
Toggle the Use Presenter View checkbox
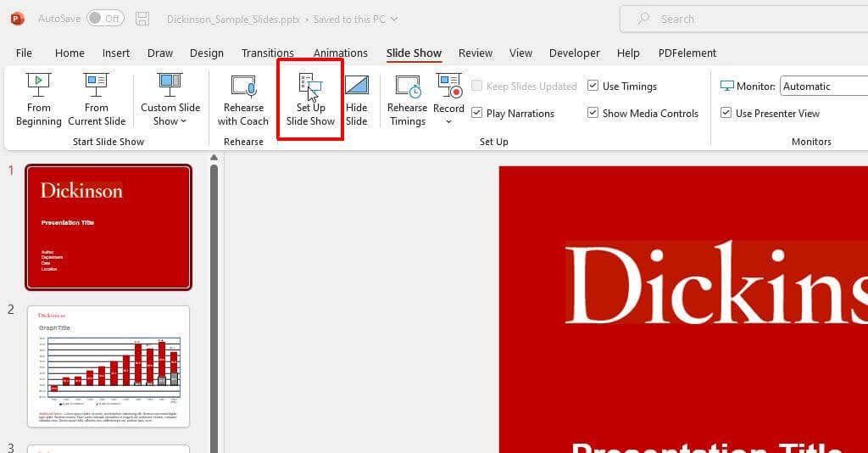click(x=726, y=114)
